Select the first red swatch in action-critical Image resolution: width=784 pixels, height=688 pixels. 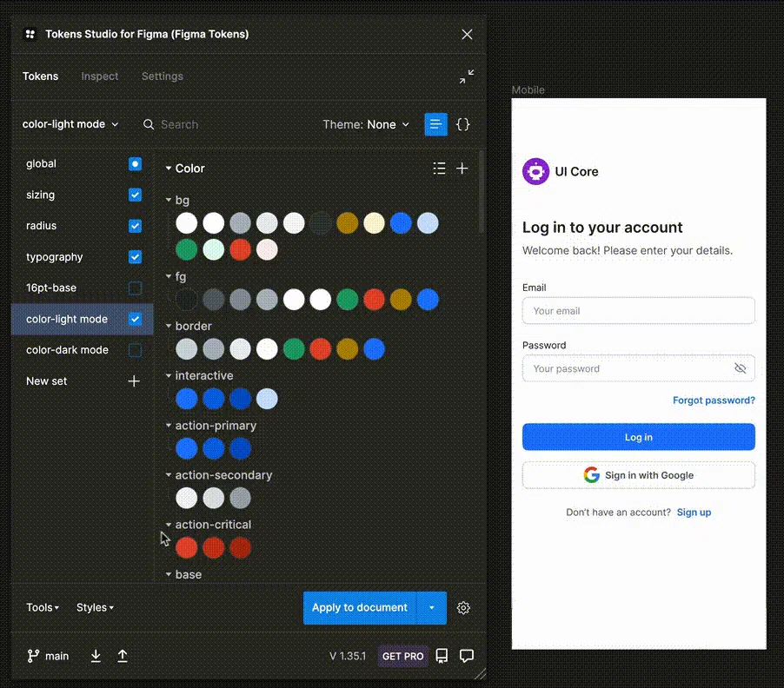pos(187,547)
